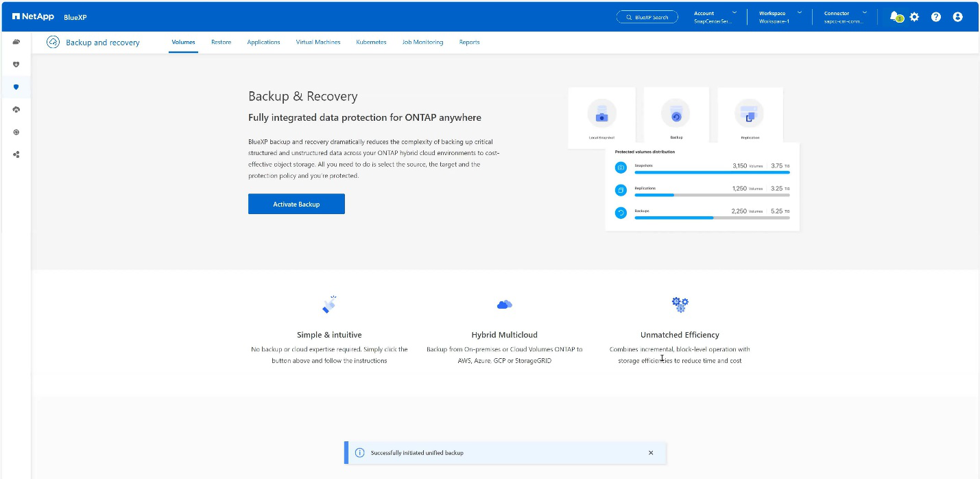The width and height of the screenshot is (980, 479).
Task: Click the 3,150 Volumes value
Action: click(748, 166)
